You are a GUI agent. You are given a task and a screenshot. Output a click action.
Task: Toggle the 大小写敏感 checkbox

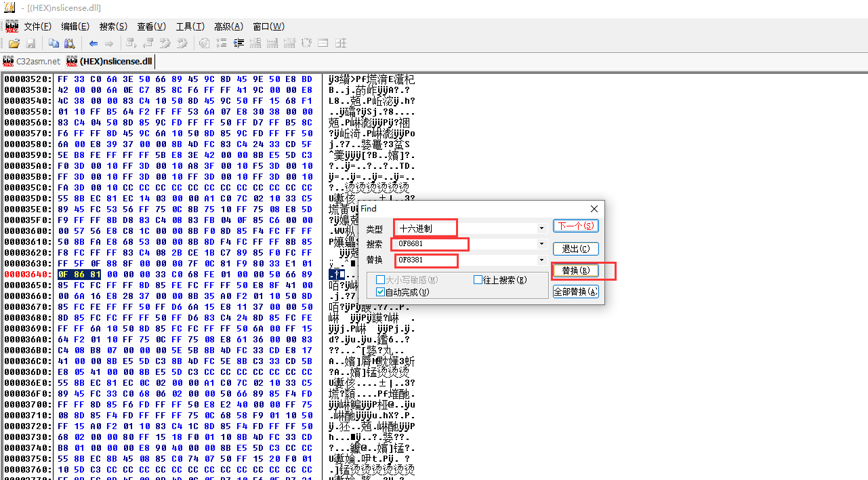380,280
